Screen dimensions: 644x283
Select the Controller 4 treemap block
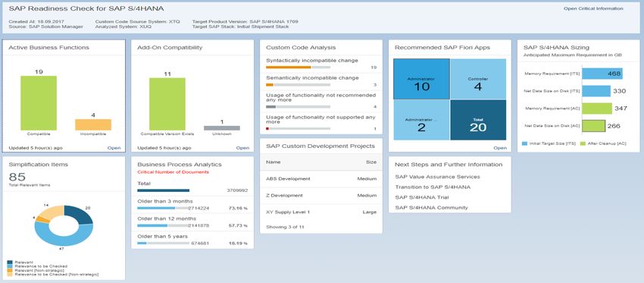click(x=477, y=79)
